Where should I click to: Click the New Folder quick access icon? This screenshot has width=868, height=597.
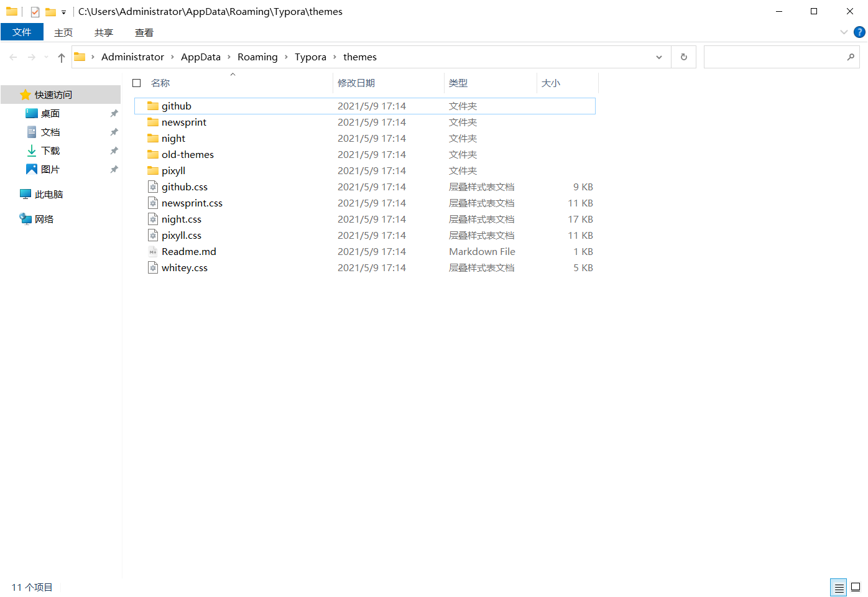tap(50, 12)
